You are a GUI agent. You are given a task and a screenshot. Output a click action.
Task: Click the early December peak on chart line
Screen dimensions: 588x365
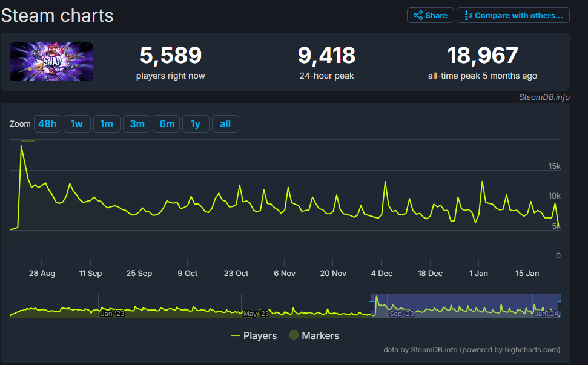point(385,182)
